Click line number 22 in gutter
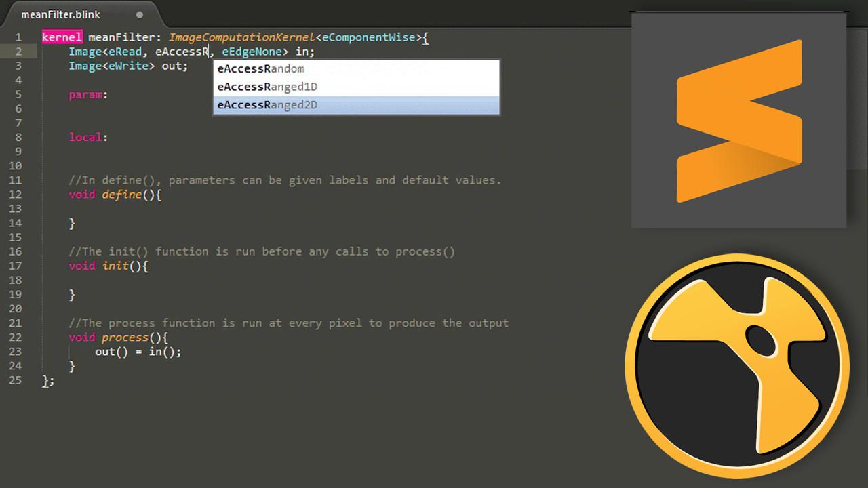Viewport: 868px width, 488px height. point(15,338)
